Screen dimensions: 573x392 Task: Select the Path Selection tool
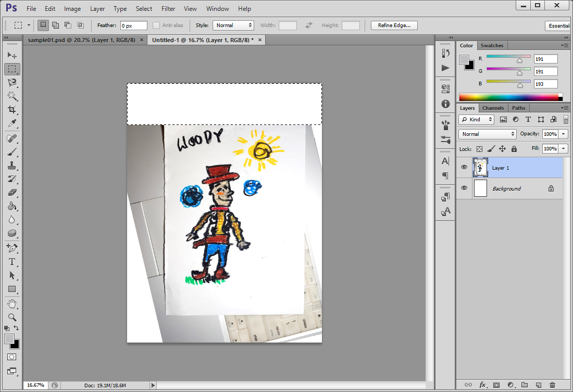(x=12, y=275)
